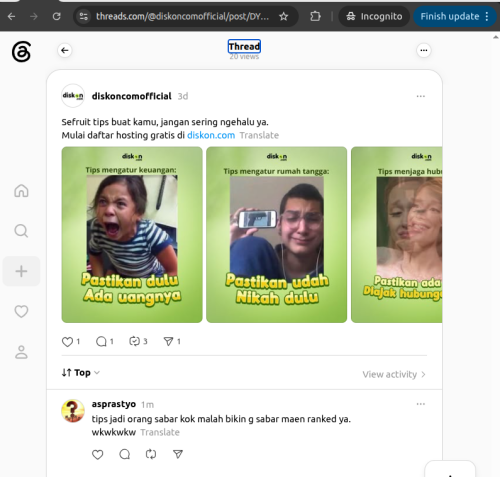Image resolution: width=500 pixels, height=477 pixels.
Task: Reply to the asprastyo comment
Action: pyautogui.click(x=125, y=454)
